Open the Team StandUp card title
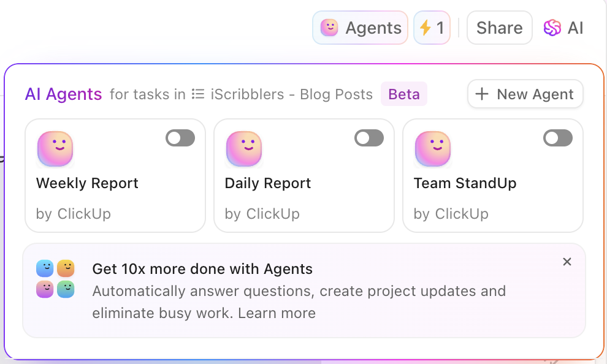Viewport: 607px width, 364px height. 465,183
